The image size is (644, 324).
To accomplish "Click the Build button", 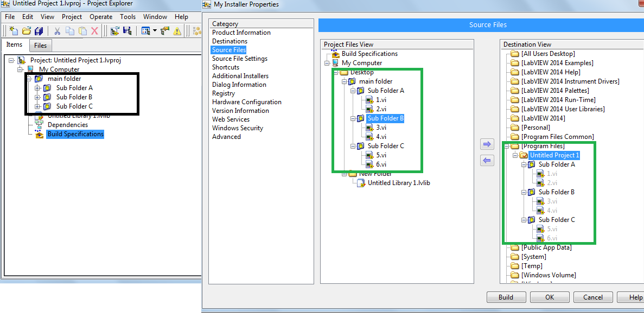I will click(x=506, y=297).
